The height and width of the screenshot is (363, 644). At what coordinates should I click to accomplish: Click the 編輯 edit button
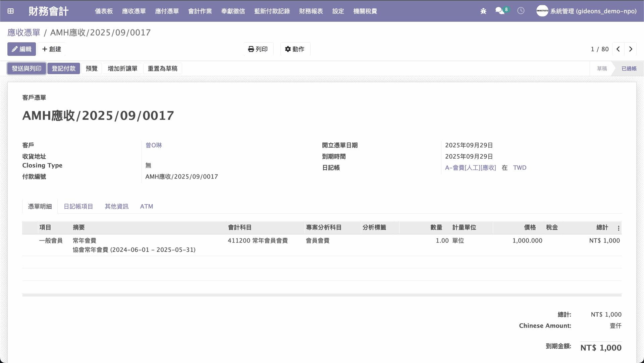(x=22, y=49)
